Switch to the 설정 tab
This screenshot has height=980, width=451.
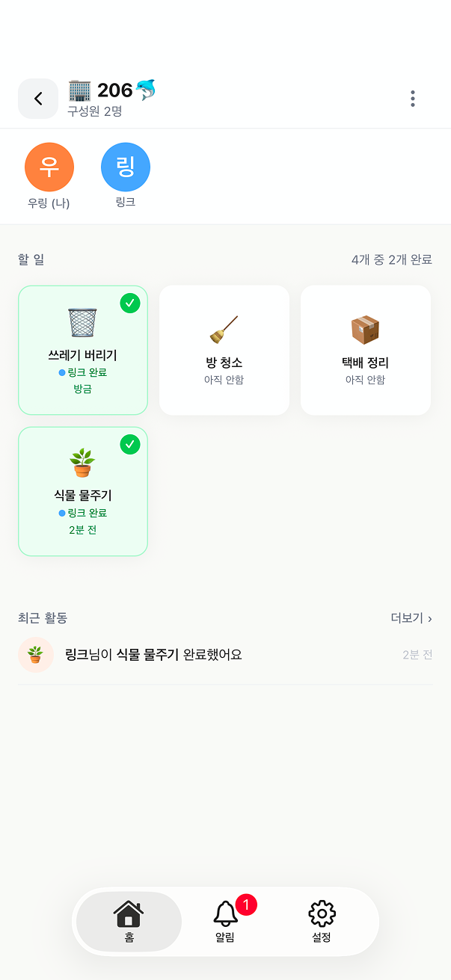click(x=322, y=922)
